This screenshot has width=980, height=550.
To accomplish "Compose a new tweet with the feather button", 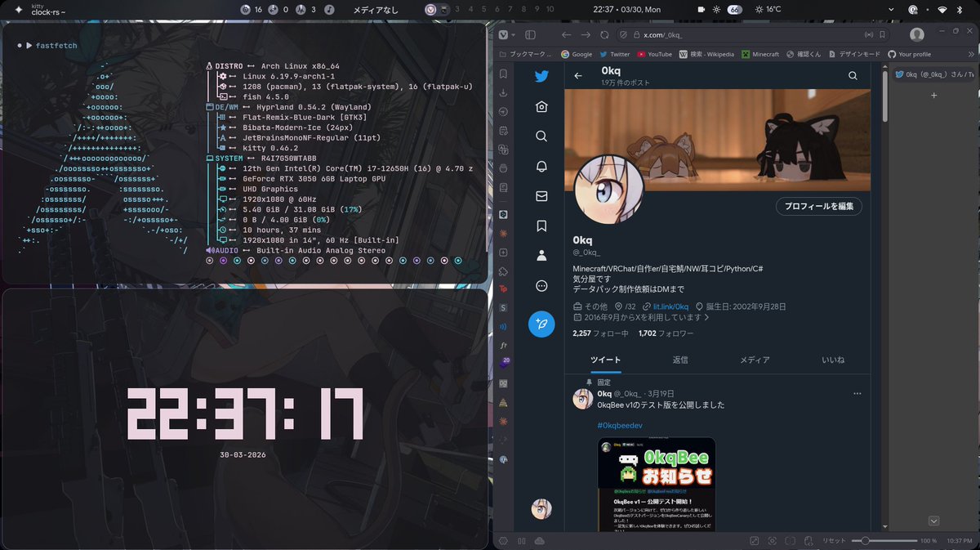I will pyautogui.click(x=541, y=322).
